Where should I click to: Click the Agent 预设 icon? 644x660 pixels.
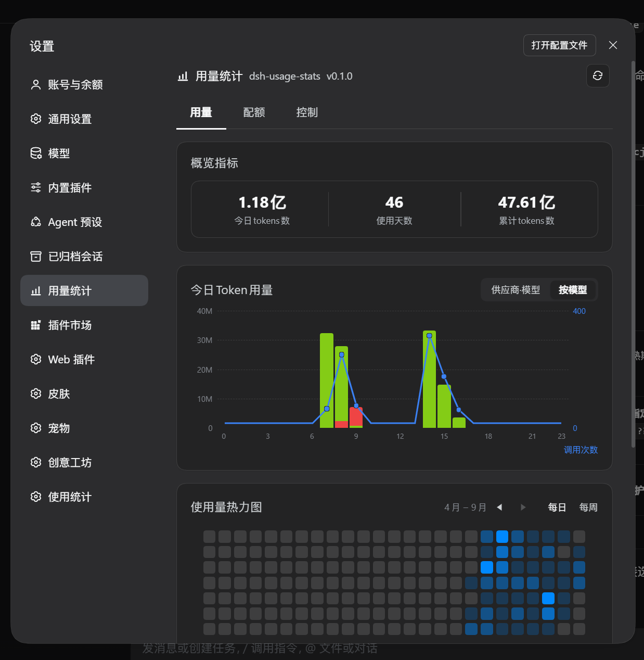36,222
